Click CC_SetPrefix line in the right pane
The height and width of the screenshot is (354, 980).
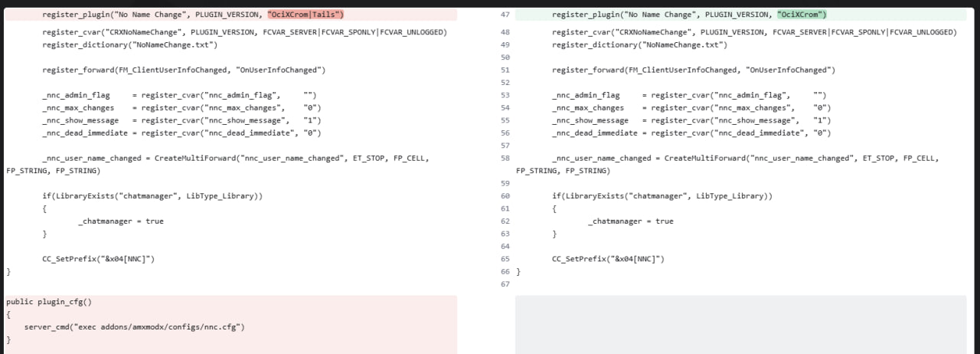click(608, 259)
